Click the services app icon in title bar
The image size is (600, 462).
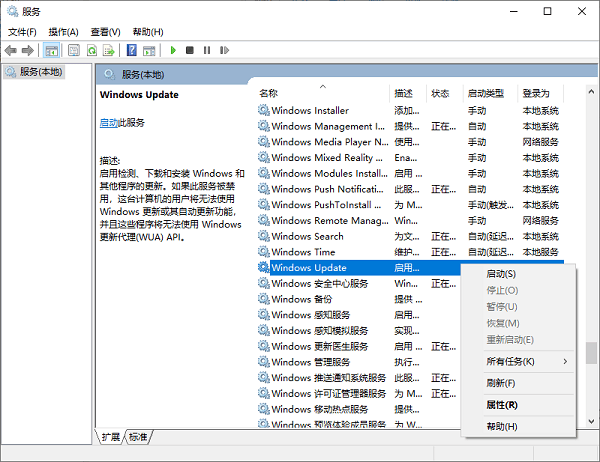(x=13, y=11)
